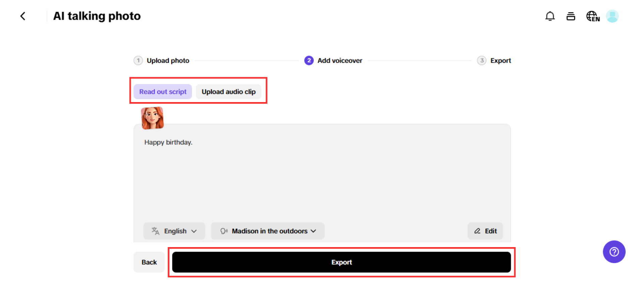Image resolution: width=644 pixels, height=282 pixels.
Task: Switch to Upload audio clip tab
Action: coord(228,92)
